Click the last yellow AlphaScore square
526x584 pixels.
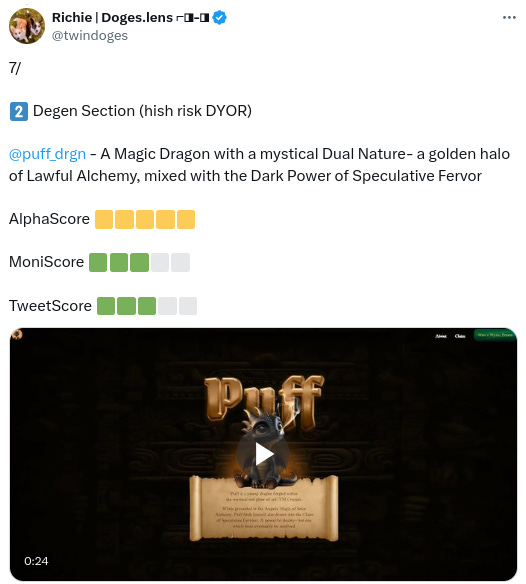coord(186,219)
